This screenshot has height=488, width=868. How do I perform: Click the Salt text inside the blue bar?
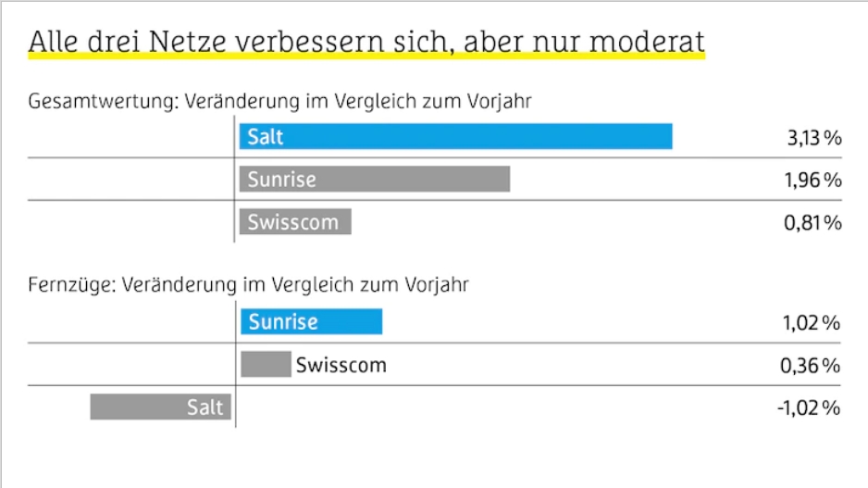[266, 137]
